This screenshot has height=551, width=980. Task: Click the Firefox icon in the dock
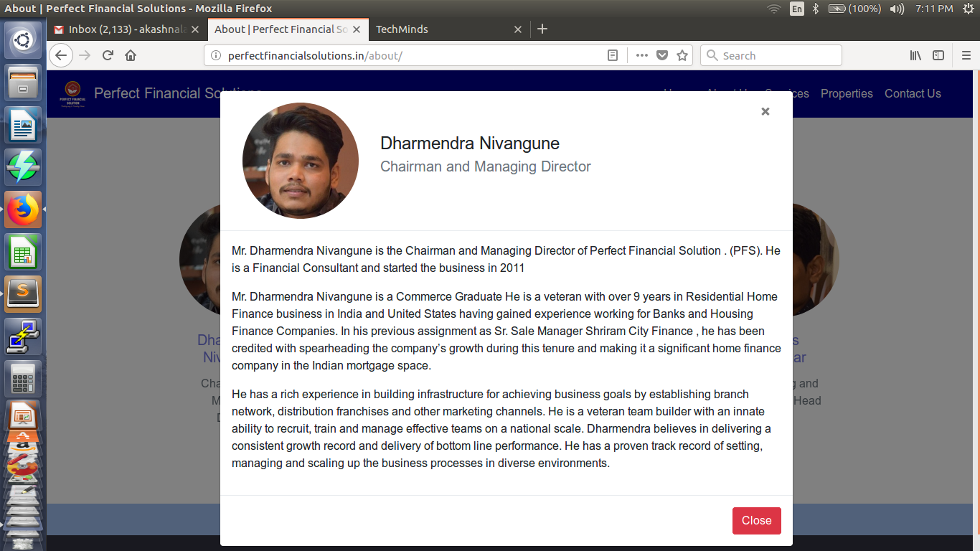click(24, 209)
